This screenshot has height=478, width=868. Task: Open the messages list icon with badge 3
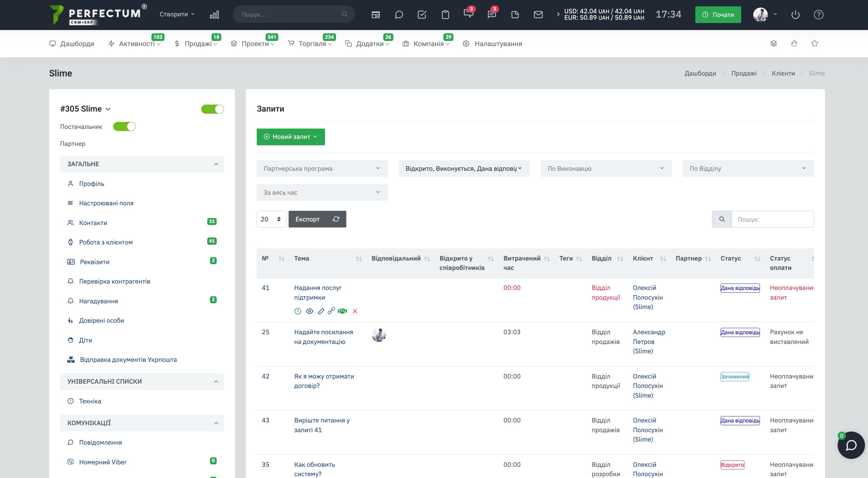pyautogui.click(x=492, y=14)
